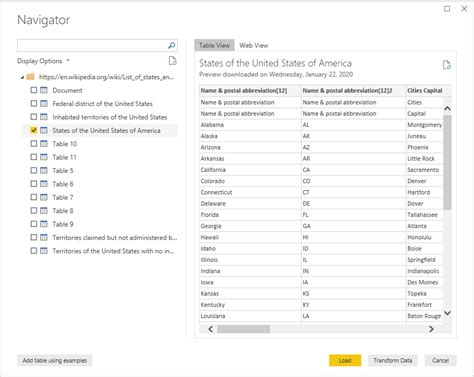This screenshot has height=377, width=474.
Task: Click the Transform Data button
Action: click(x=393, y=360)
